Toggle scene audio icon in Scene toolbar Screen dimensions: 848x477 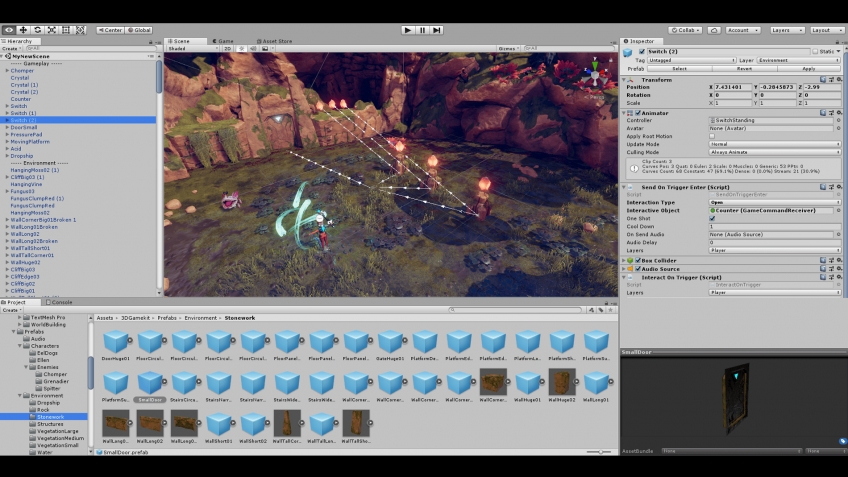click(253, 49)
